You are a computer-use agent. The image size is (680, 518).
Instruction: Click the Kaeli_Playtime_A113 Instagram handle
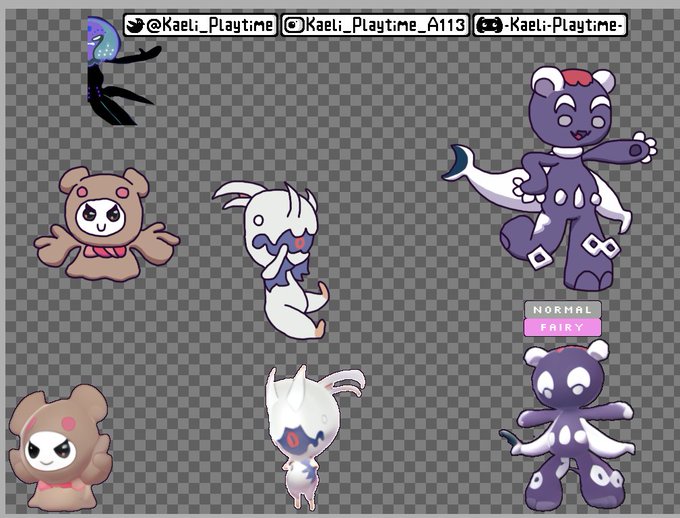(385, 25)
